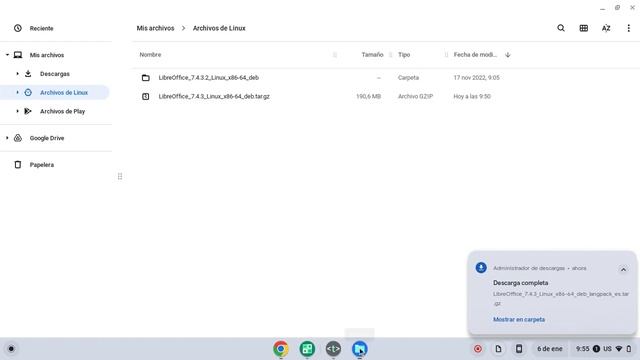The height and width of the screenshot is (360, 640).
Task: Click the Descargas download icon
Action: point(28,73)
